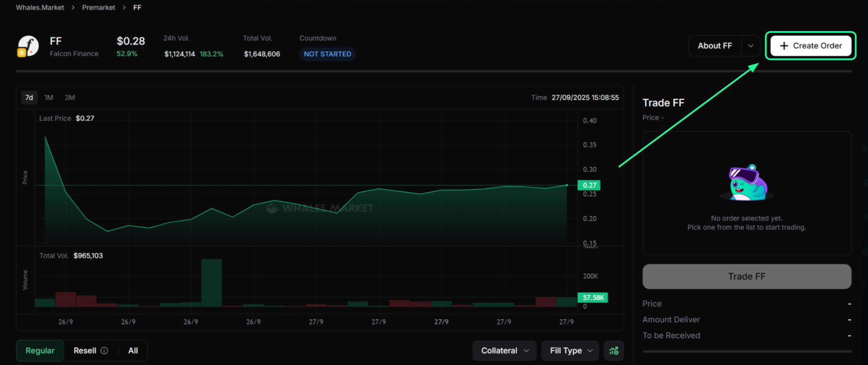Click the NOT STARTED countdown badge
The image size is (868, 365).
[327, 54]
